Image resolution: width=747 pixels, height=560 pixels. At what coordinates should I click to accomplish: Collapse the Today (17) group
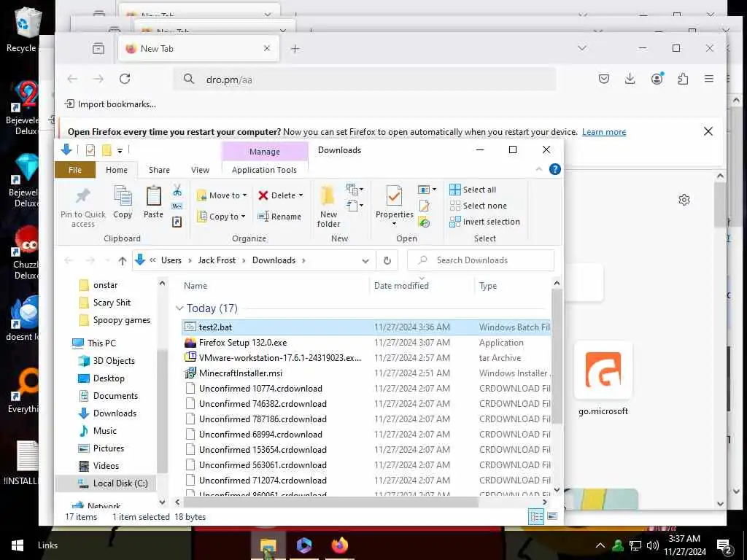click(x=179, y=308)
